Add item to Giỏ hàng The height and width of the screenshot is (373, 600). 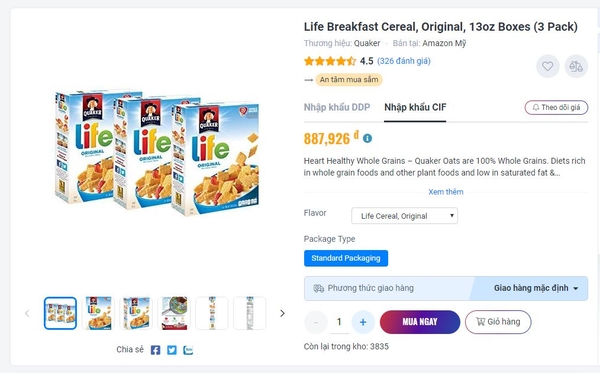click(498, 322)
